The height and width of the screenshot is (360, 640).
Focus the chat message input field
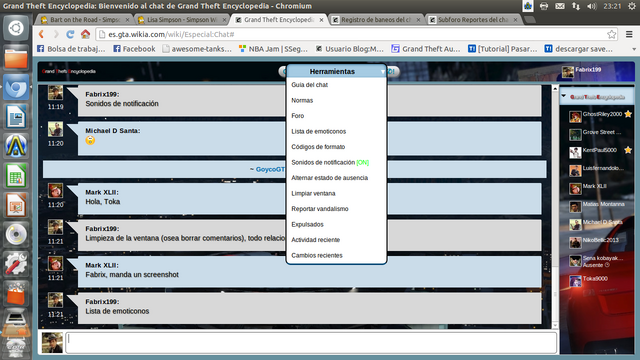click(312, 342)
